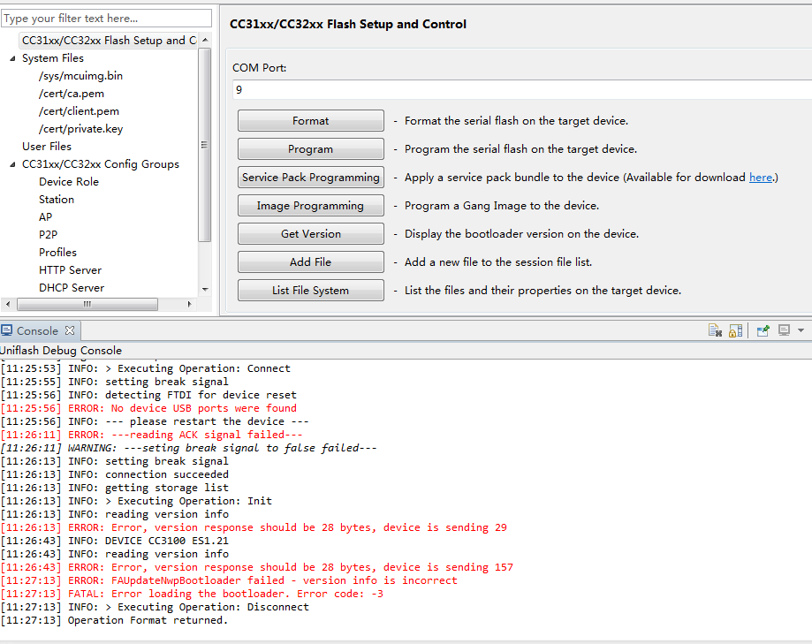Image resolution: width=812 pixels, height=644 pixels.
Task: Open the console selection dropdown arrow
Action: point(801,330)
